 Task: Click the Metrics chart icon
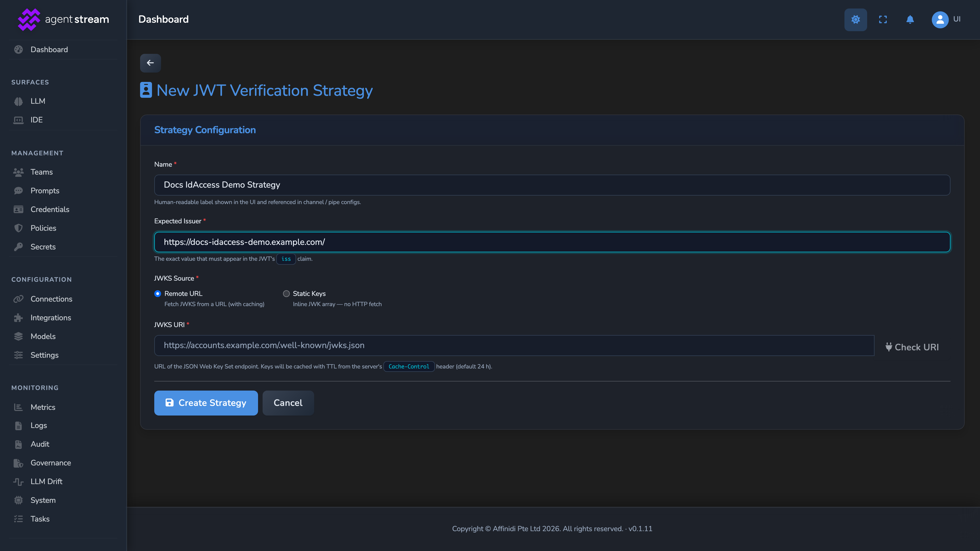(x=18, y=407)
